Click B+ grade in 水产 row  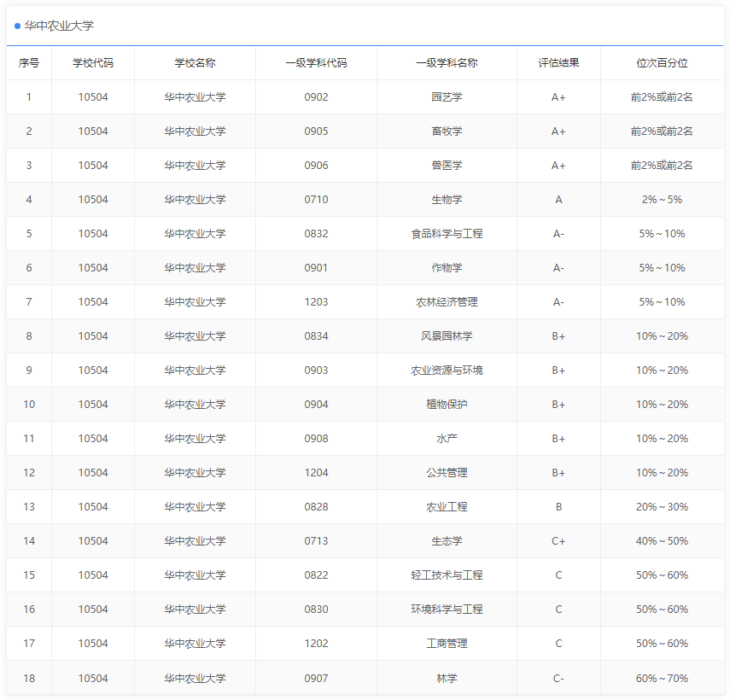(x=558, y=439)
